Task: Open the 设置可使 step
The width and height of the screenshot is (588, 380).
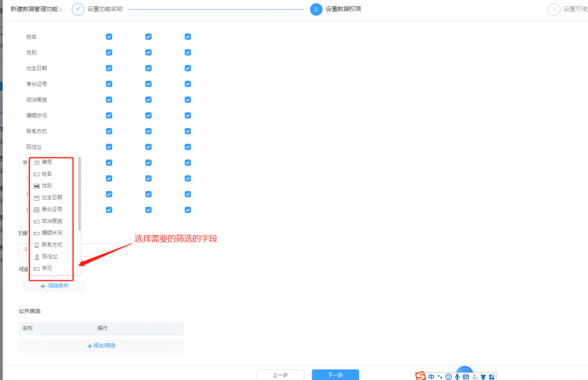Action: 554,9
